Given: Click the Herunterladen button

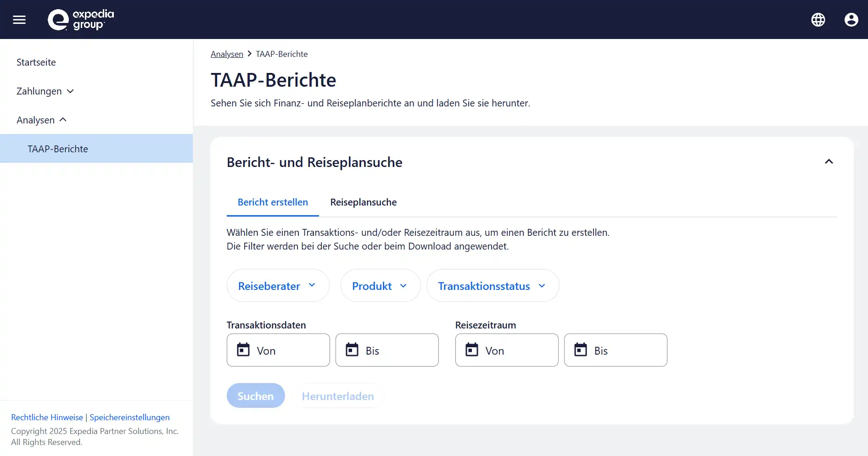Looking at the screenshot, I should pos(338,396).
